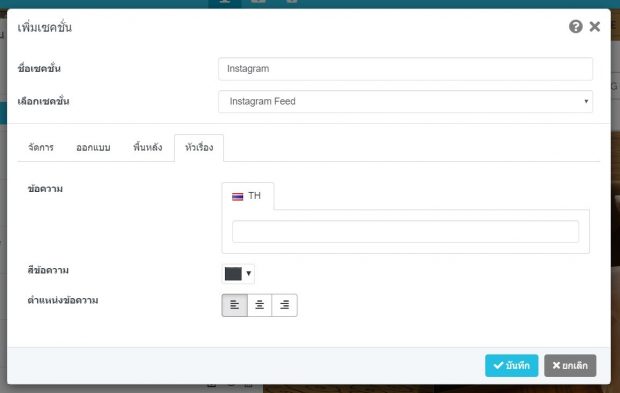Image resolution: width=620 pixels, height=393 pixels.
Task: Switch to the ออกแบบ tab
Action: tap(93, 147)
